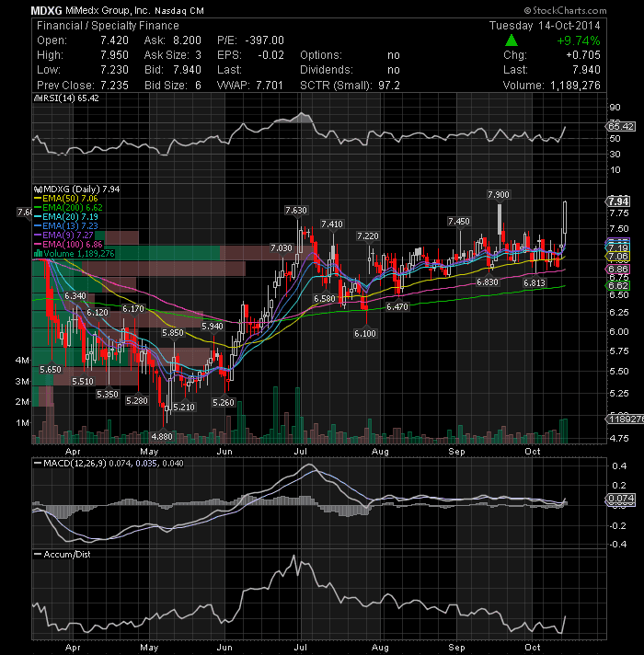644x655 pixels.
Task: Click the 7.630 peak annotation near July
Action: pyautogui.click(x=296, y=210)
